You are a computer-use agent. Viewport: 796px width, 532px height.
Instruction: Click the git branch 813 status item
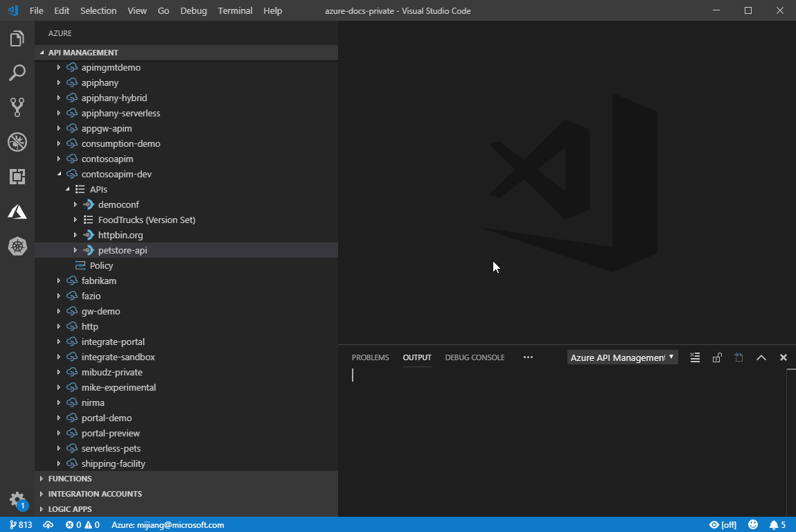pyautogui.click(x=21, y=525)
